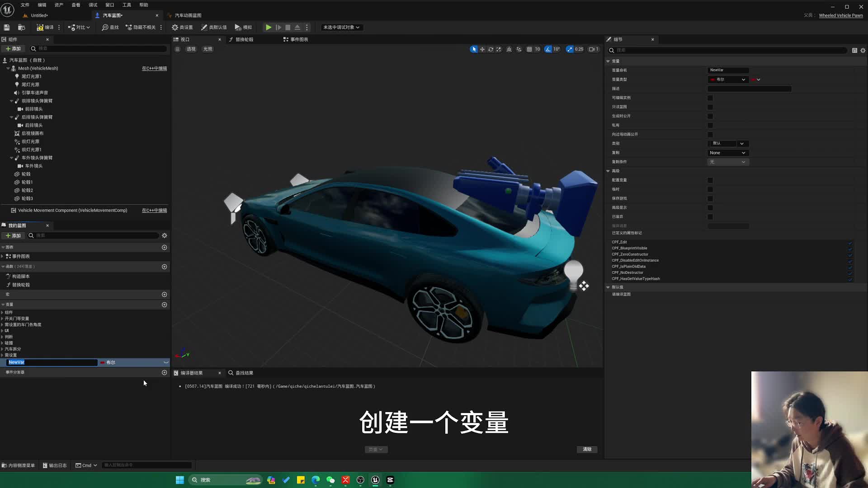Image resolution: width=868 pixels, height=488 pixels.
Task: Open the 变量类型 布尔 type dropdown
Action: pos(728,80)
